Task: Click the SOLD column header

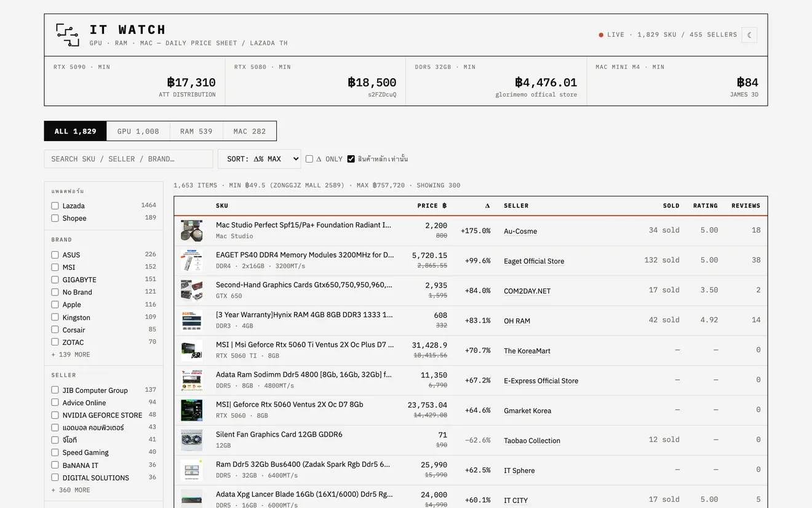Action: pos(671,206)
